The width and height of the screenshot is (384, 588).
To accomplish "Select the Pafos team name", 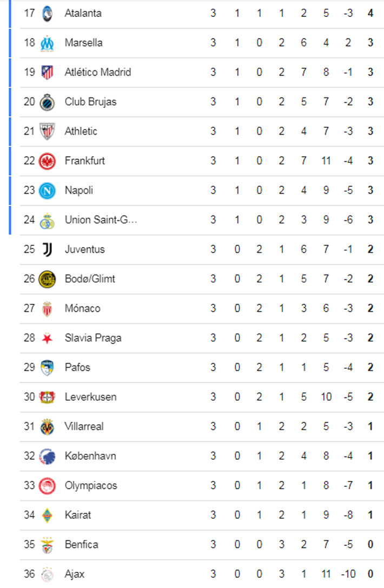I will (x=77, y=368).
